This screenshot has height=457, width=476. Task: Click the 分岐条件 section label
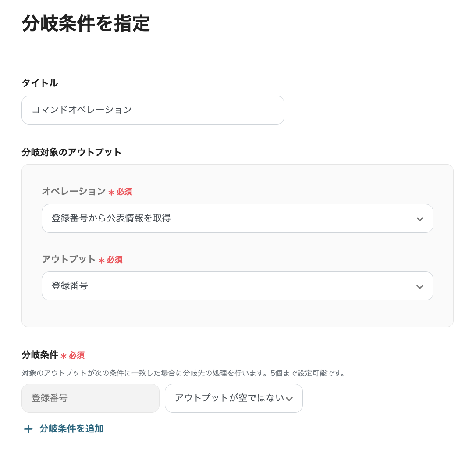pos(39,355)
